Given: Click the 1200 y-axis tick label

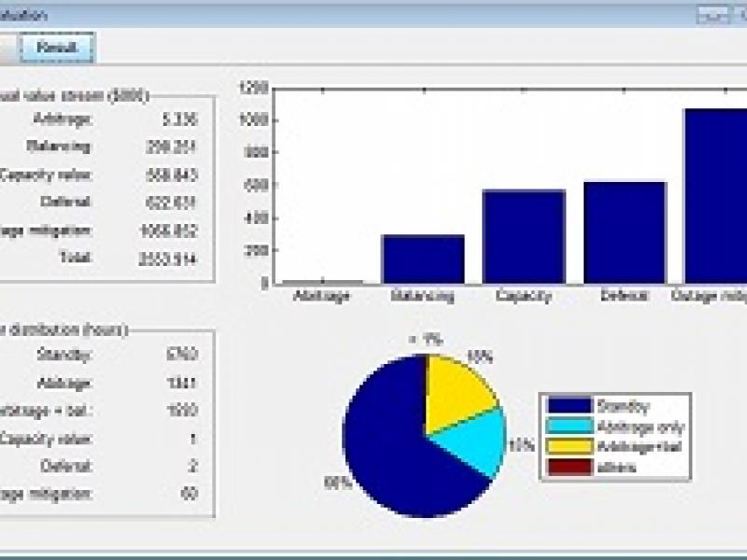Looking at the screenshot, I should [x=253, y=88].
